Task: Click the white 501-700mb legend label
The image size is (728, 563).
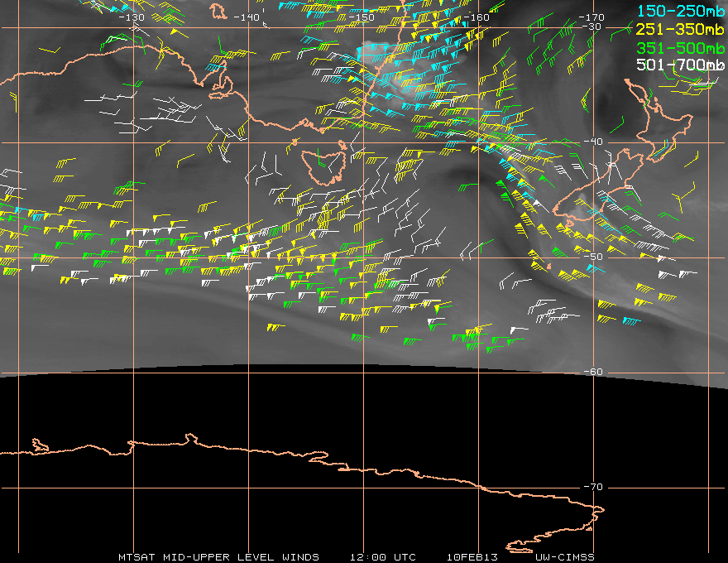Action: click(681, 65)
